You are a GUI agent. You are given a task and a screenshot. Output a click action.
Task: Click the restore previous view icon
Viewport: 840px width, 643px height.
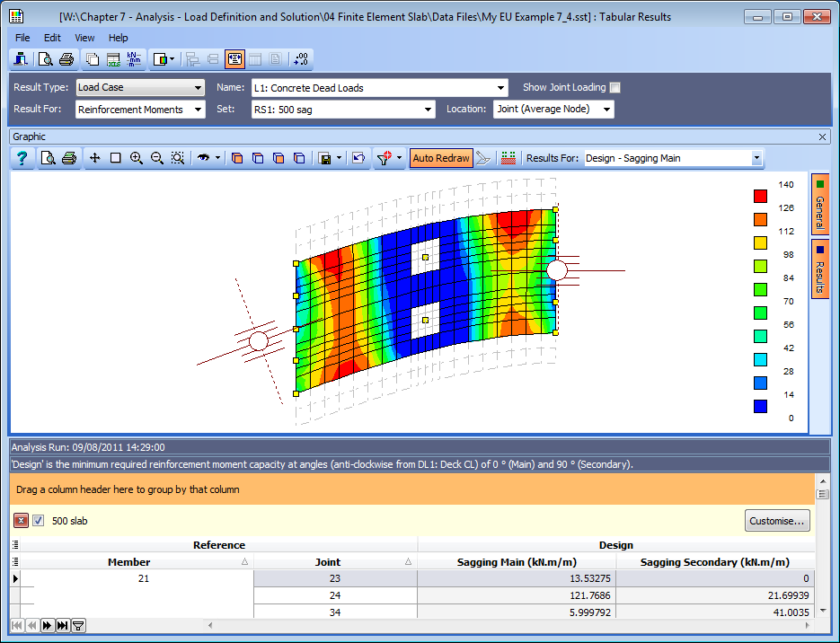click(x=358, y=158)
